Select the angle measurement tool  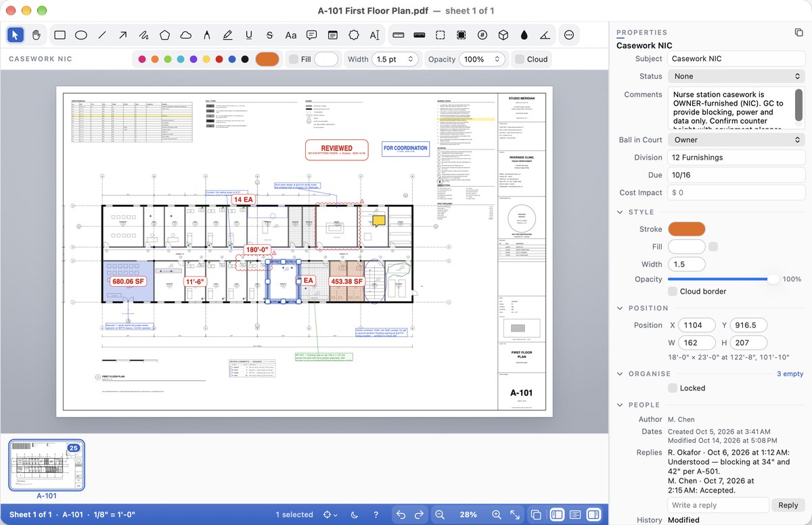(x=545, y=35)
